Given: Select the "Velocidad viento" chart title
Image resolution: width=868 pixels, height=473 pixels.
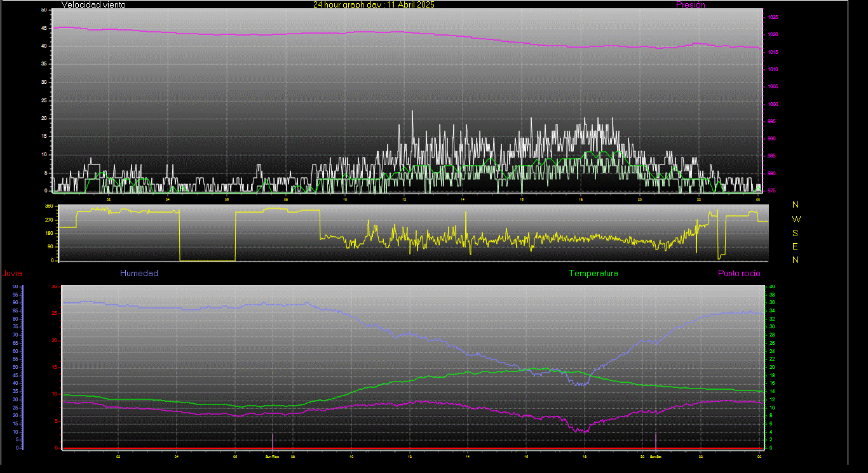Looking at the screenshot, I should [x=93, y=4].
